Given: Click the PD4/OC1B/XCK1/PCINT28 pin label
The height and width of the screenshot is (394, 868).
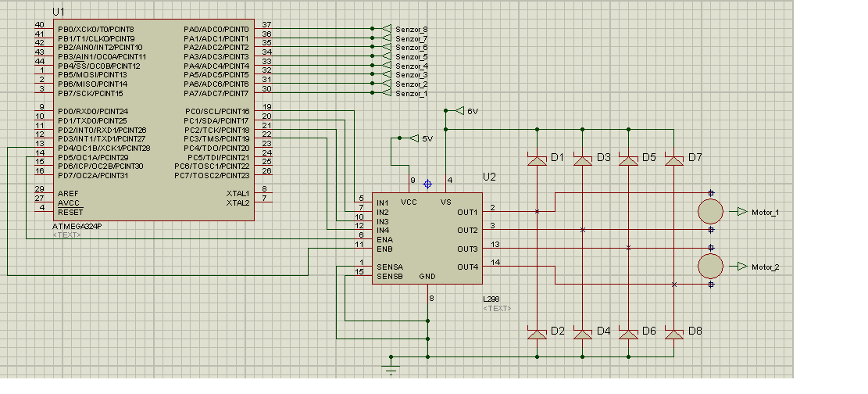Looking at the screenshot, I should [x=104, y=148].
